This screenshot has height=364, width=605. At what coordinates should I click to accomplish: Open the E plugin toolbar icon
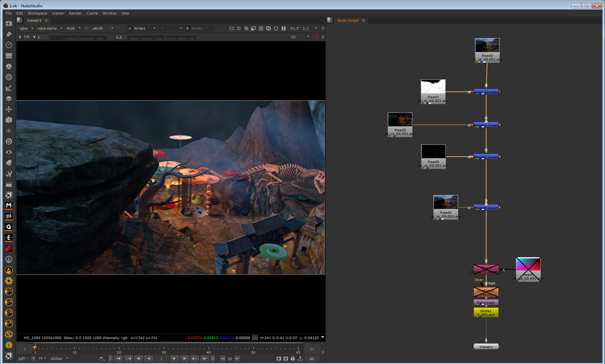pos(8,238)
